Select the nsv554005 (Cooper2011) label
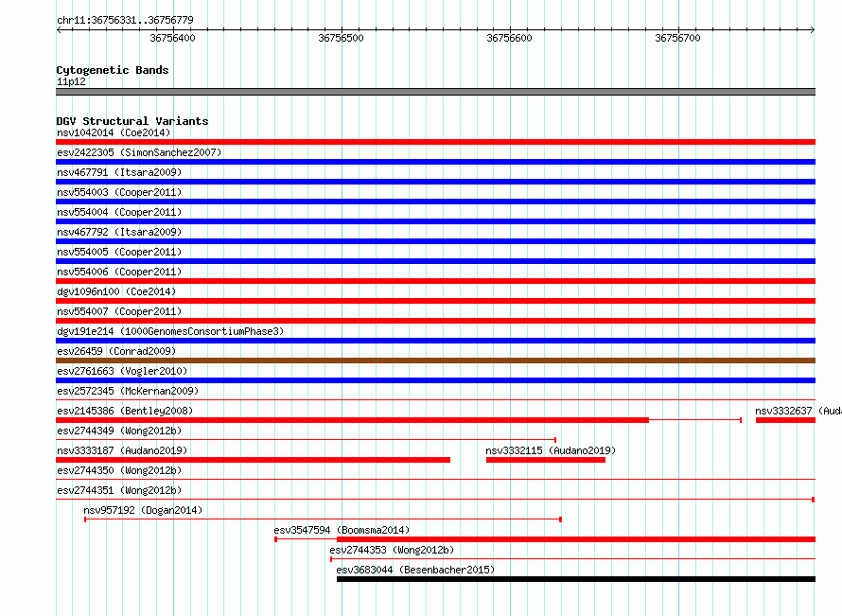The width and height of the screenshot is (842, 616). [119, 252]
